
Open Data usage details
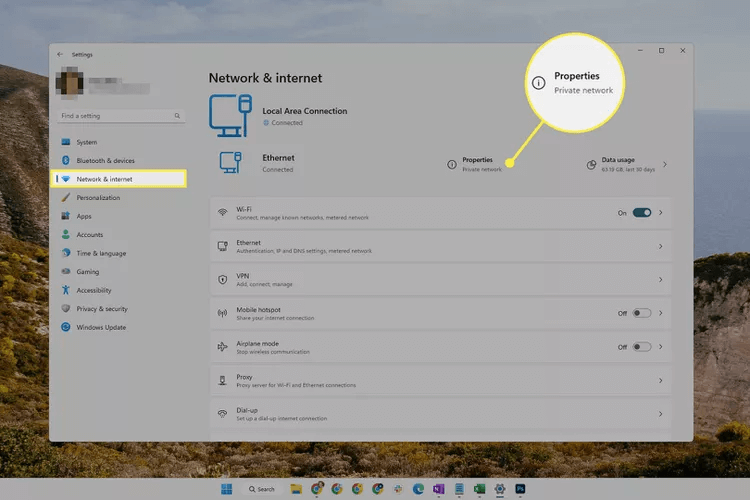click(x=627, y=164)
